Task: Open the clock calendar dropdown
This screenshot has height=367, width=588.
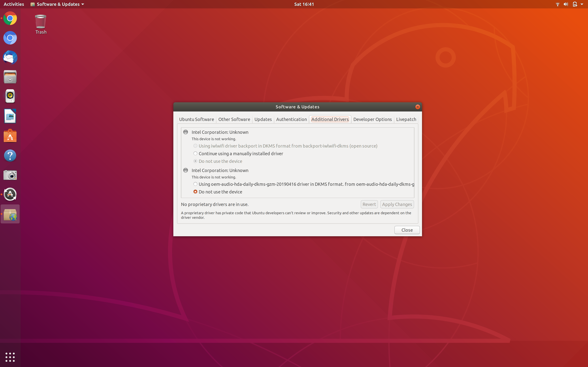Action: pyautogui.click(x=304, y=4)
